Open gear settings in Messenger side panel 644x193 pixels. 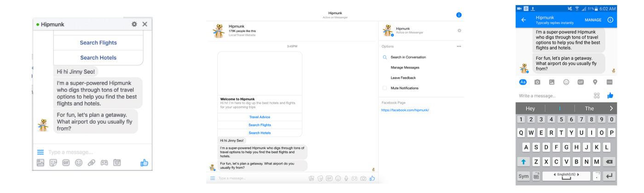click(x=459, y=31)
